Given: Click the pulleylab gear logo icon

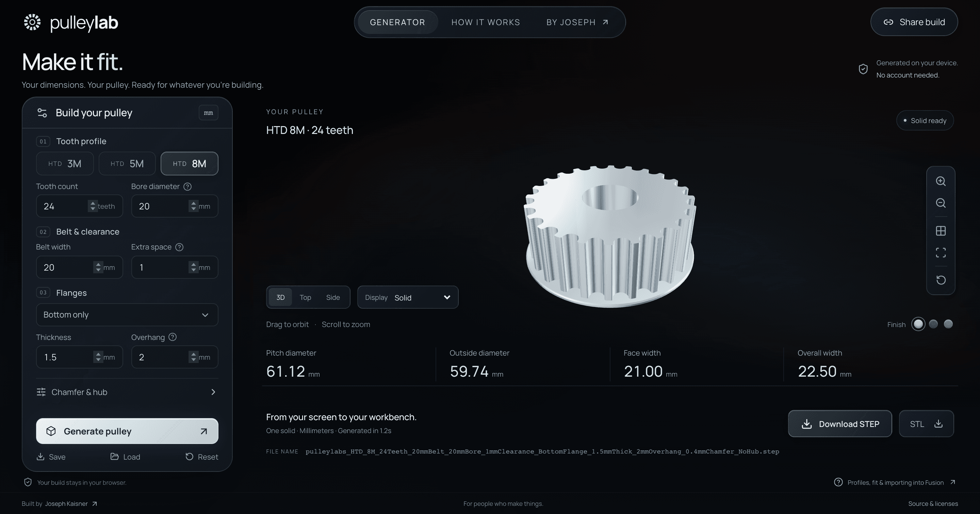Looking at the screenshot, I should click(x=32, y=22).
